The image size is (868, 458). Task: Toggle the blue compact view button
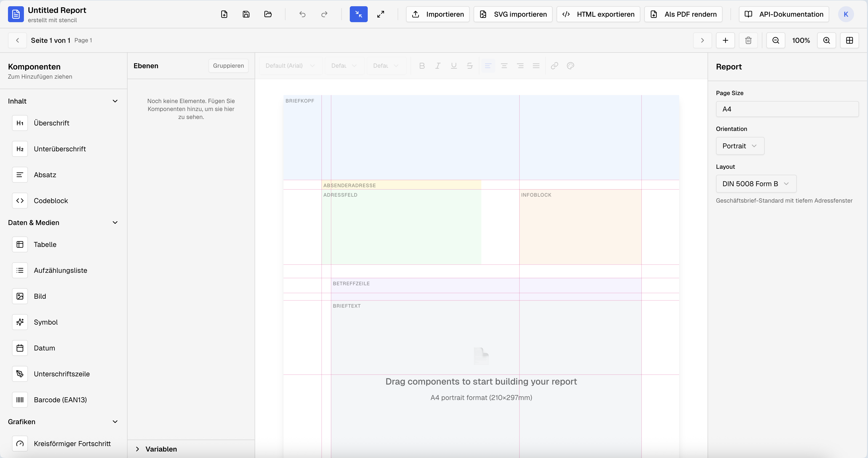359,14
